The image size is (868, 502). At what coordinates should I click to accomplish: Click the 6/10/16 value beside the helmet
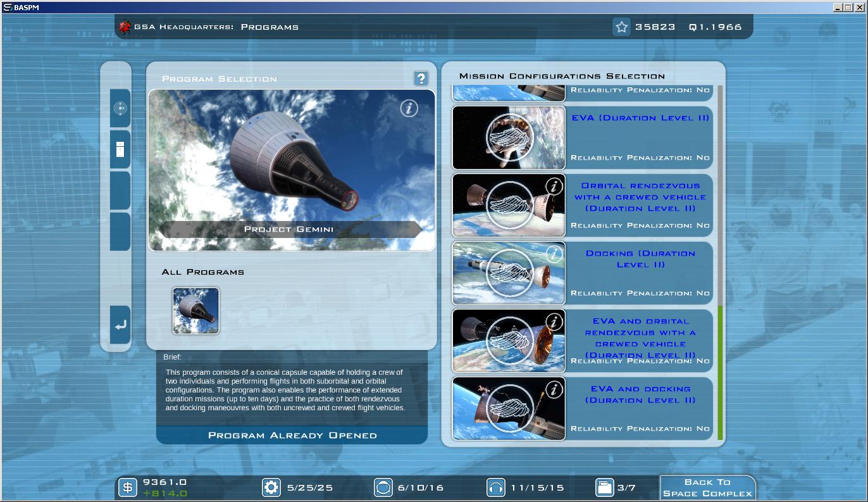coord(421,488)
